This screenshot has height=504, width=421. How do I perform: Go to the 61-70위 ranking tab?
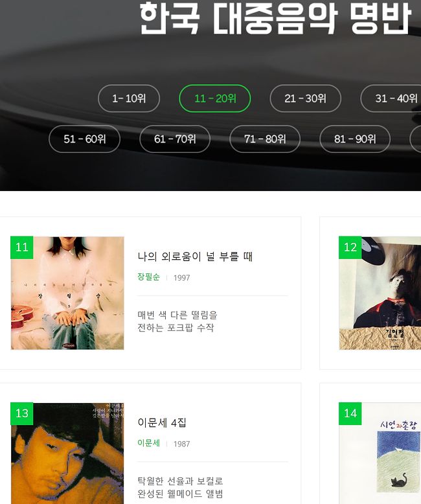[x=175, y=139]
